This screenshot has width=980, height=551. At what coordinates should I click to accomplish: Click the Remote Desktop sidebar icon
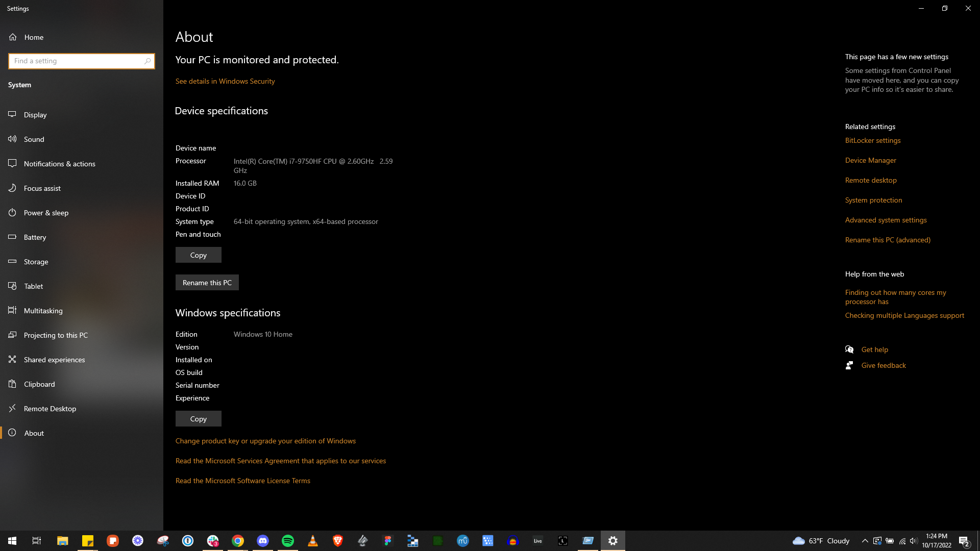pos(12,409)
